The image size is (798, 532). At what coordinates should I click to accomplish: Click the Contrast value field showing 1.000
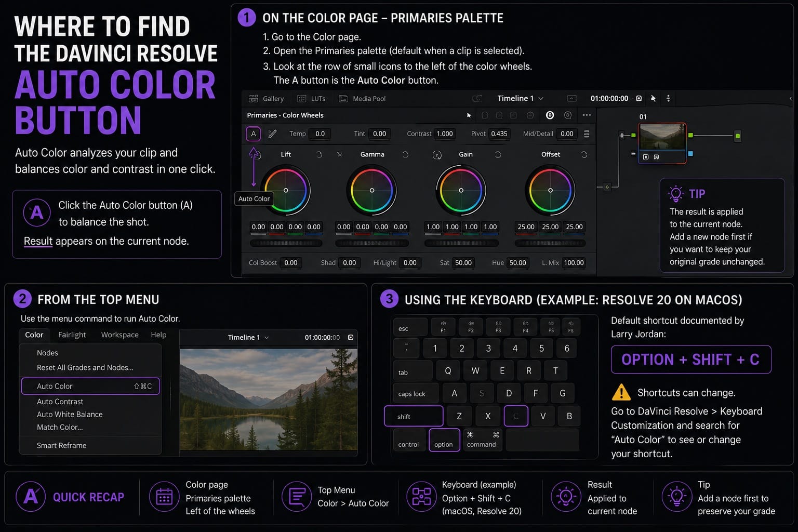pos(445,134)
